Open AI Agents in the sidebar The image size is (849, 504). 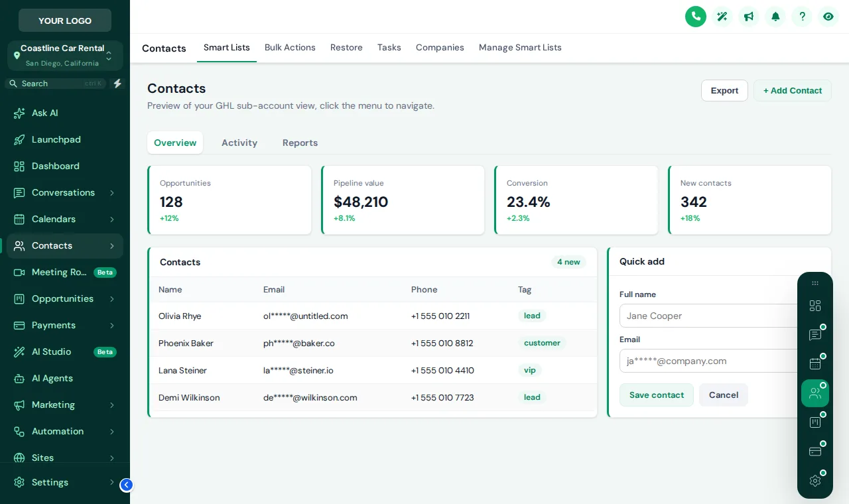click(65, 378)
